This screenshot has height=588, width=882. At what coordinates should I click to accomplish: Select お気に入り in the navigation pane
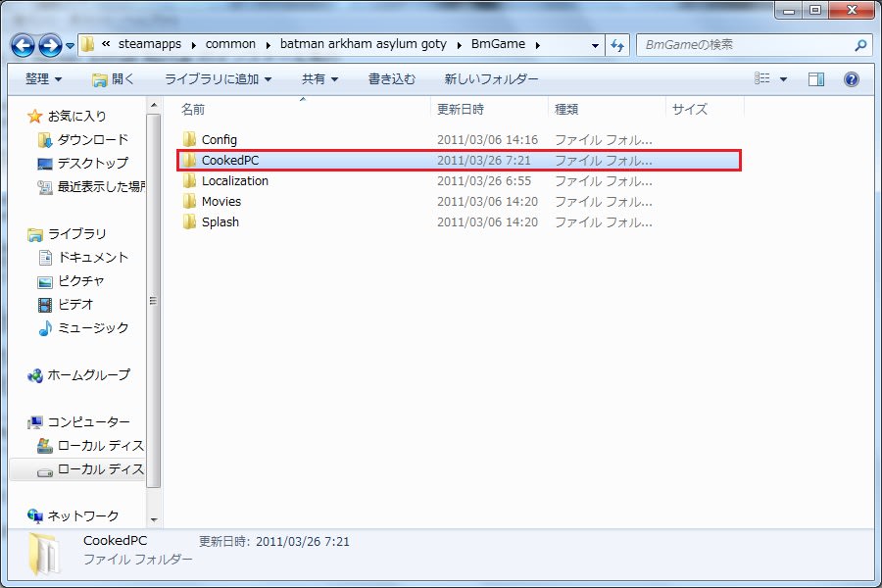pos(77,116)
